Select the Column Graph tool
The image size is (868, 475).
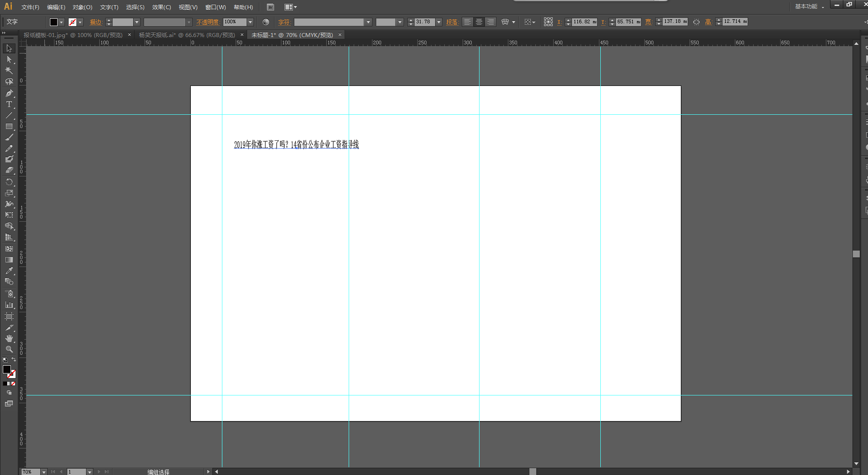point(9,304)
